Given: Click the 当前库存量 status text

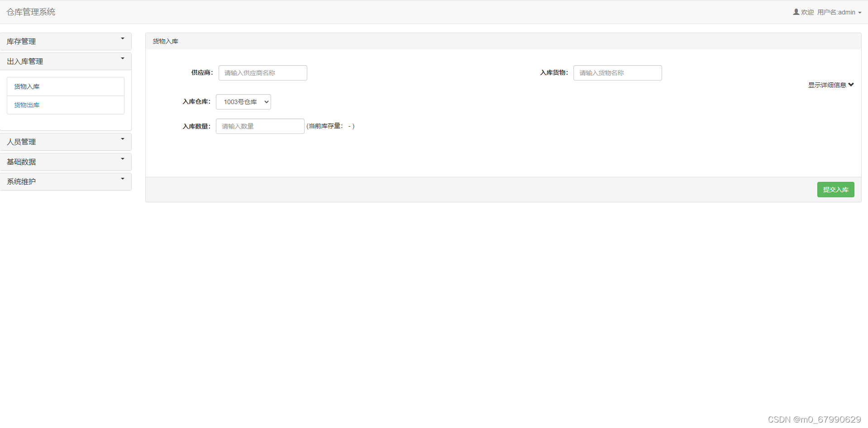Looking at the screenshot, I should (x=330, y=126).
